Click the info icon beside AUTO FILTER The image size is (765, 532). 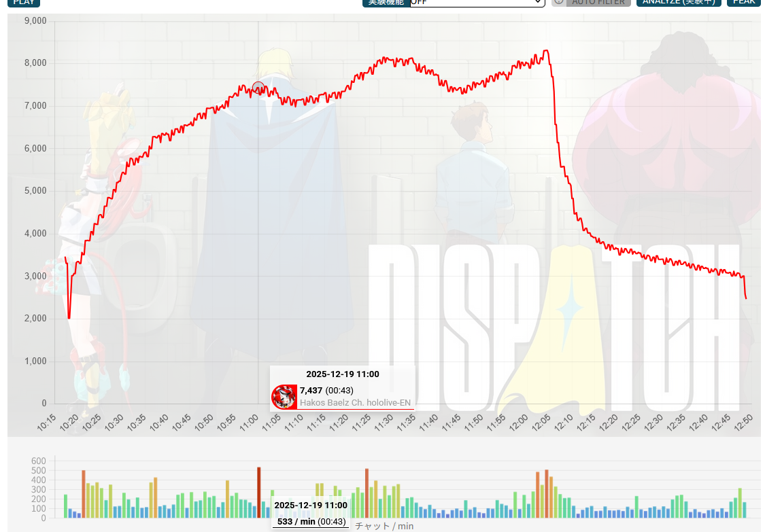coord(559,2)
